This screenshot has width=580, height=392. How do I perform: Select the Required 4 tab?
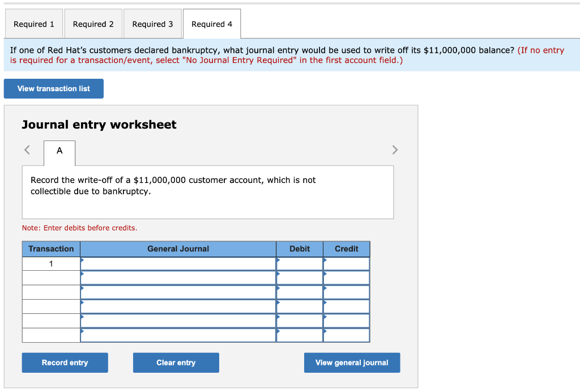(212, 24)
